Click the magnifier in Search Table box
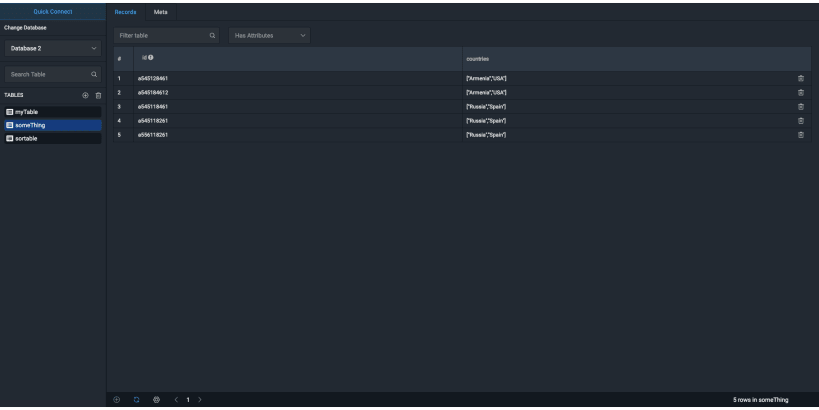The width and height of the screenshot is (819, 410). click(x=94, y=74)
